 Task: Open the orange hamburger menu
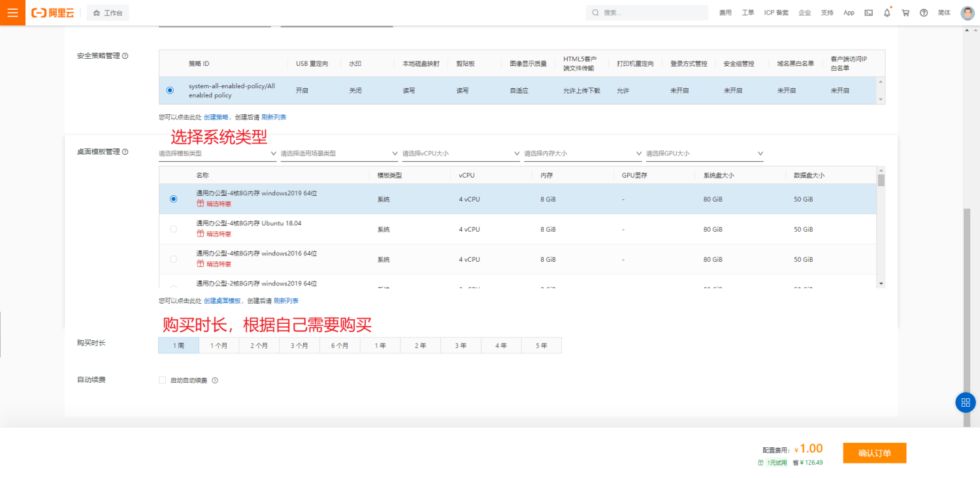[12, 12]
